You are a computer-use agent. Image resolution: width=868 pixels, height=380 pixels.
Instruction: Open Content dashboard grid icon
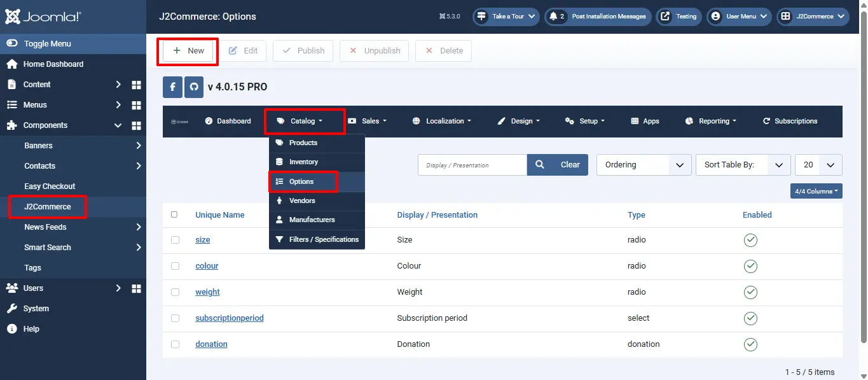[136, 85]
